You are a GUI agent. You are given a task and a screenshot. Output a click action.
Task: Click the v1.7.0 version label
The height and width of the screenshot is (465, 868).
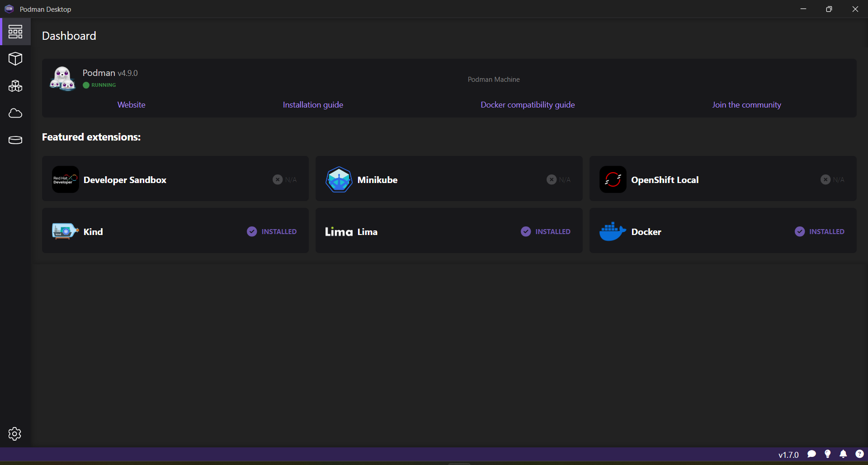point(788,455)
